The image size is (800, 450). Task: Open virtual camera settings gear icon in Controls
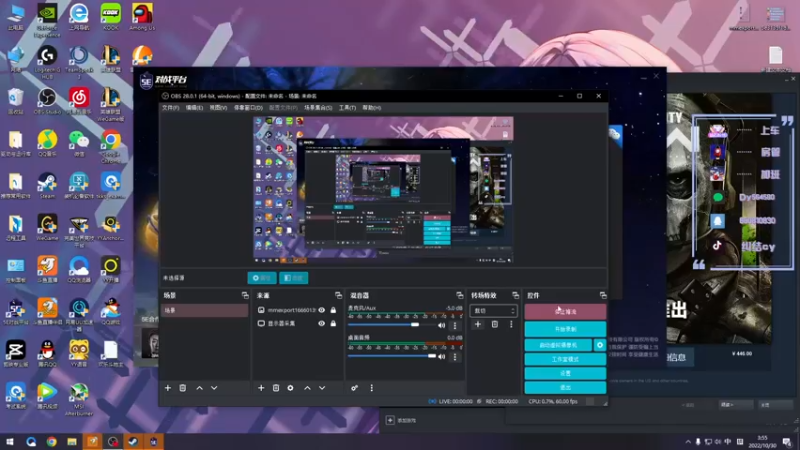[x=600, y=345]
